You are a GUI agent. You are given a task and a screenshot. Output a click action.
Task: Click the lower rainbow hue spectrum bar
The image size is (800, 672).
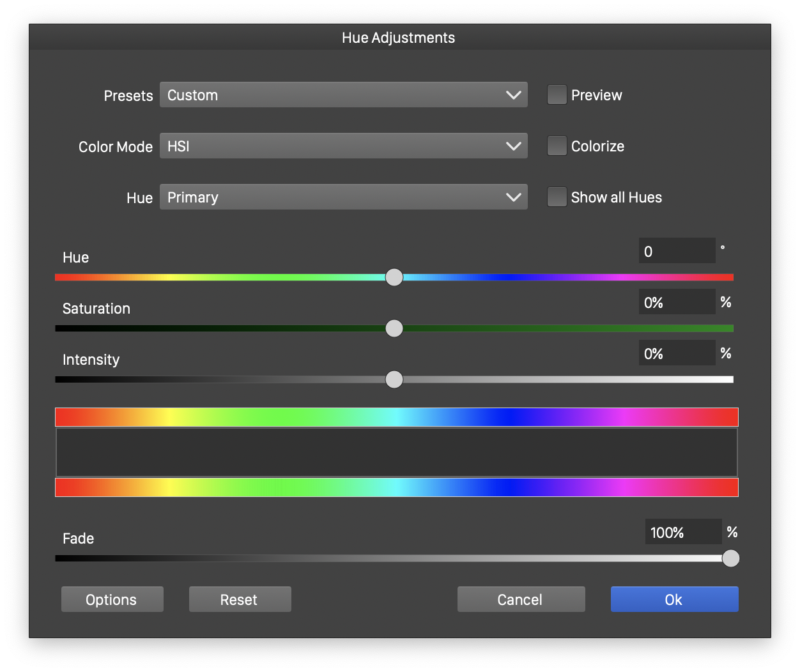click(x=396, y=487)
